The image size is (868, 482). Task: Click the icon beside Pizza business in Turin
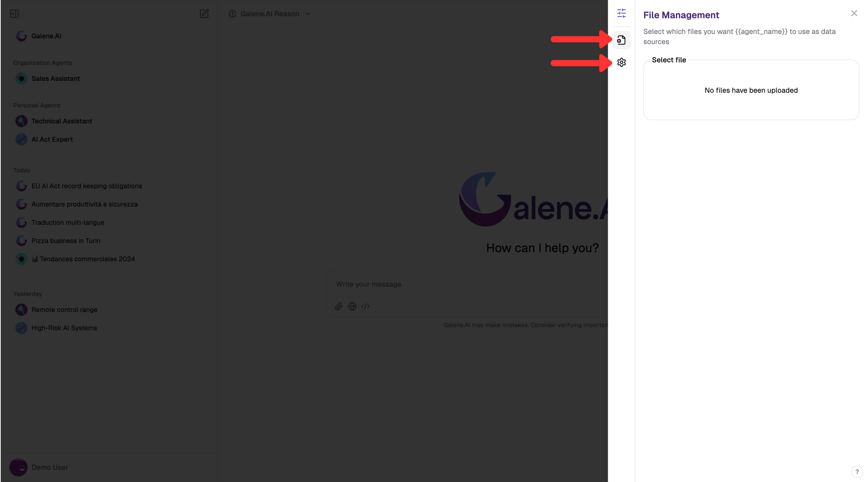coord(21,241)
